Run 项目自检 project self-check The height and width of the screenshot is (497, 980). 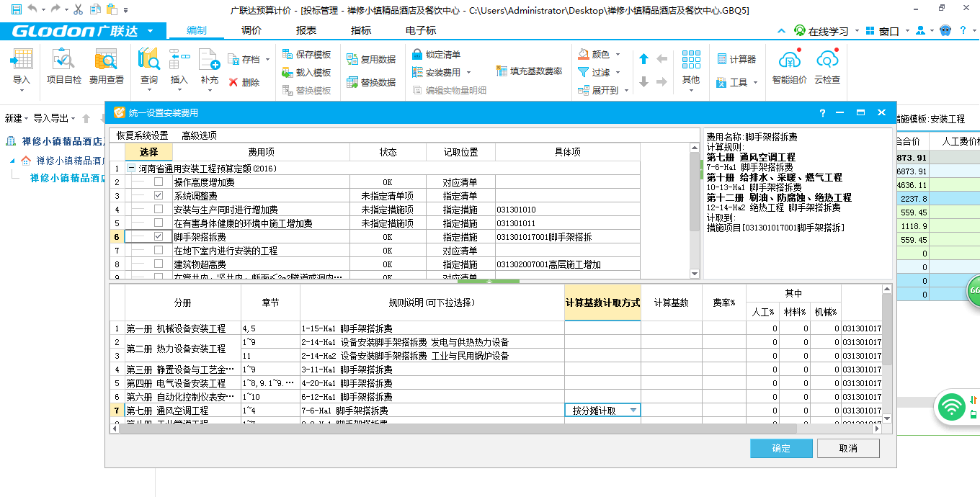coord(64,68)
